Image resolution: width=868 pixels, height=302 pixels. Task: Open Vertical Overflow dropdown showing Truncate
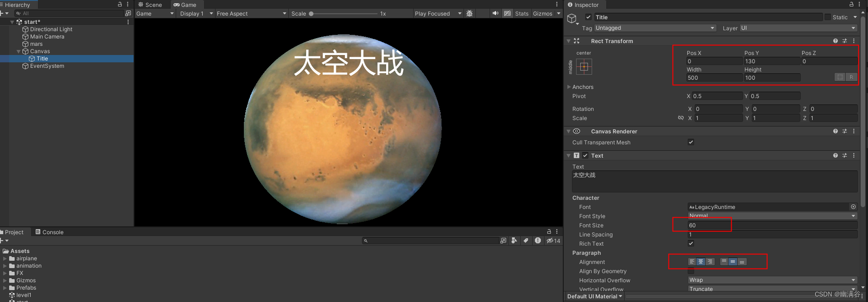tap(772, 289)
